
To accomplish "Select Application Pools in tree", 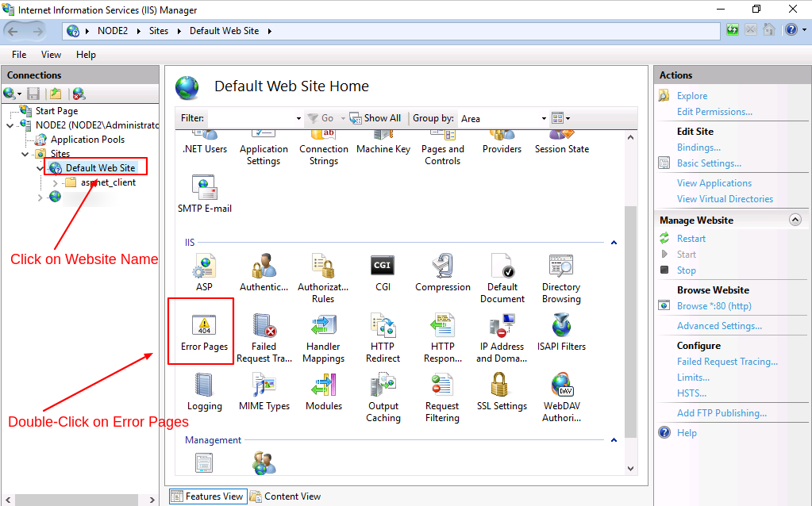I will pyautogui.click(x=87, y=139).
